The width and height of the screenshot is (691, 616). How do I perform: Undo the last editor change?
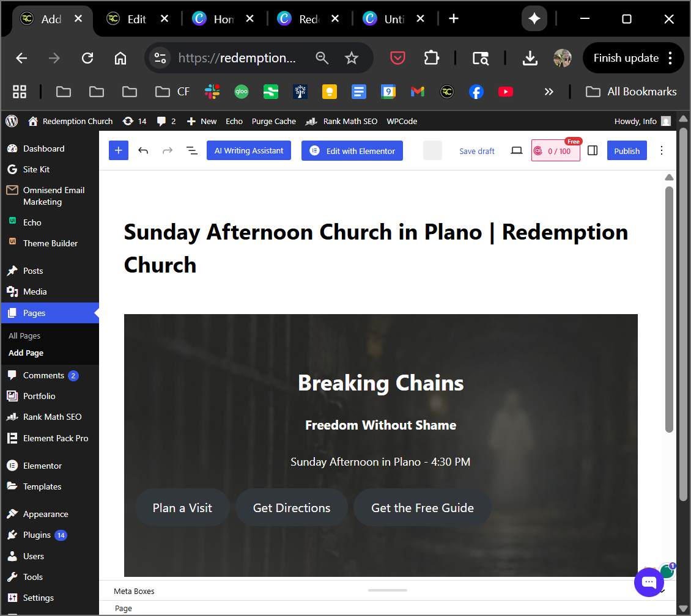point(143,151)
